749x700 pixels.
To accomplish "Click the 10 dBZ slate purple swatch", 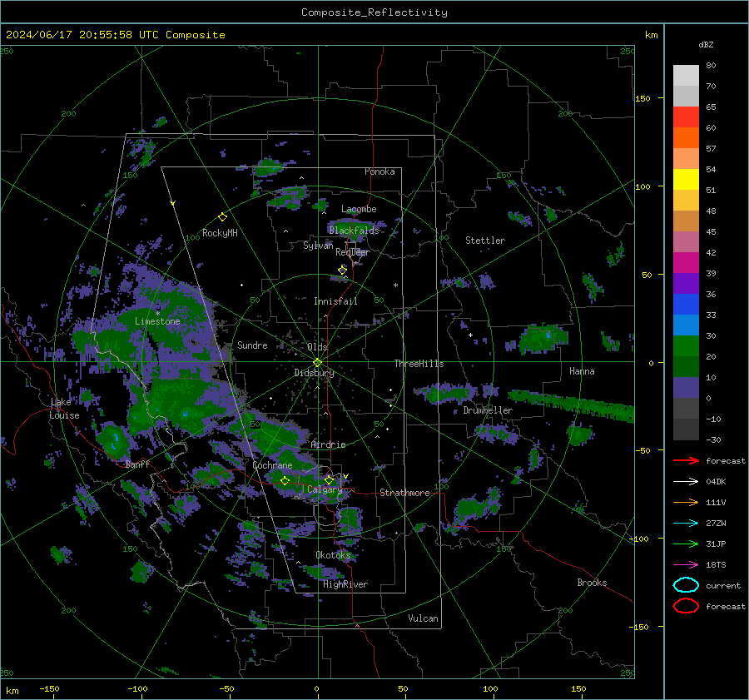I will [x=686, y=388].
